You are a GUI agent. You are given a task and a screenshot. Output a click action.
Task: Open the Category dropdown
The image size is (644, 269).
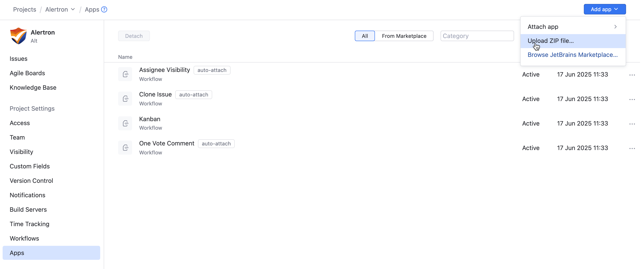pyautogui.click(x=477, y=36)
